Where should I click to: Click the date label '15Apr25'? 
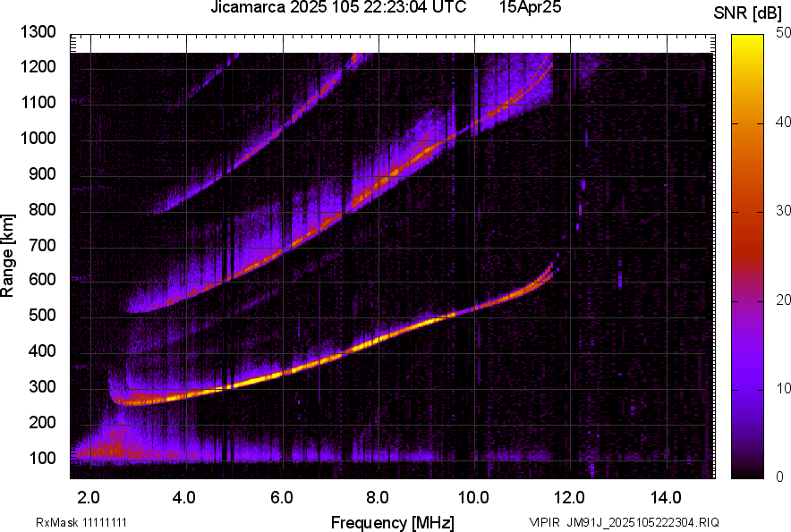[x=531, y=7]
